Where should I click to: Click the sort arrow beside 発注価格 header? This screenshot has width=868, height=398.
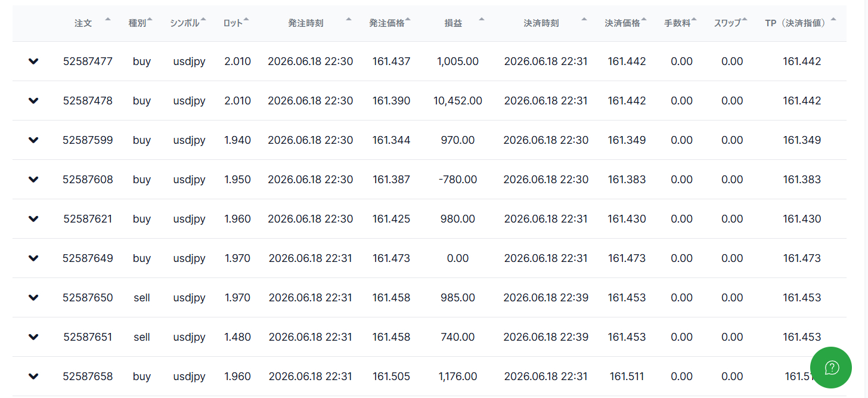(408, 20)
